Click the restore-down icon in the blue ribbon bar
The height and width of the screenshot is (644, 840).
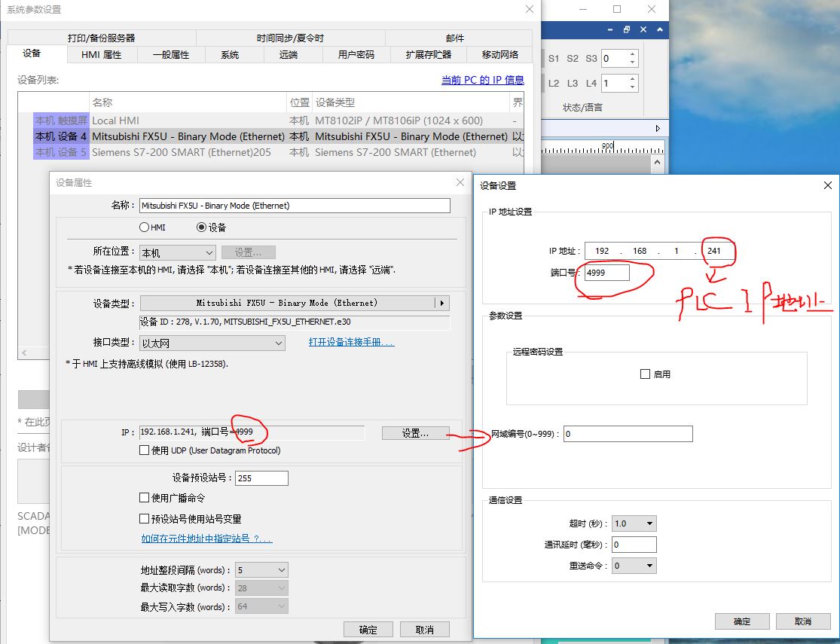tap(626, 30)
